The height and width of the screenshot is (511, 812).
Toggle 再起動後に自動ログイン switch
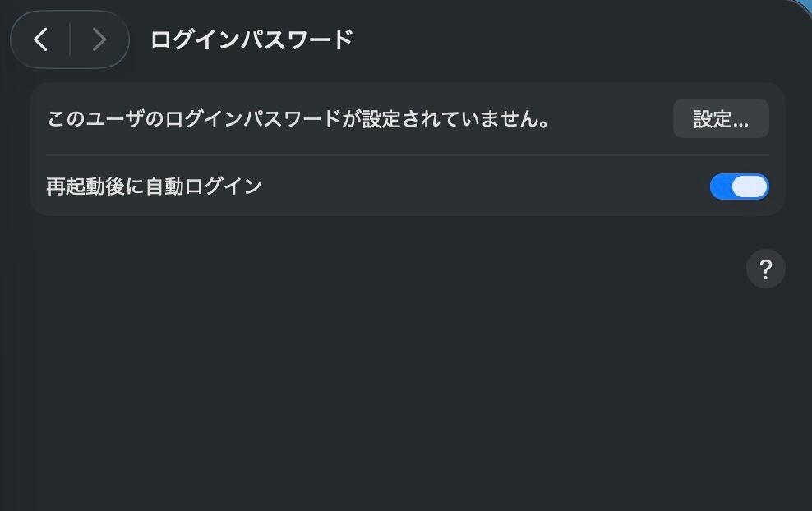(x=739, y=186)
